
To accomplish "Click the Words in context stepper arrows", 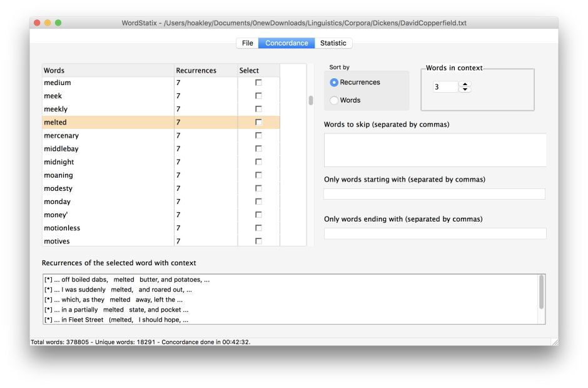I will (465, 87).
